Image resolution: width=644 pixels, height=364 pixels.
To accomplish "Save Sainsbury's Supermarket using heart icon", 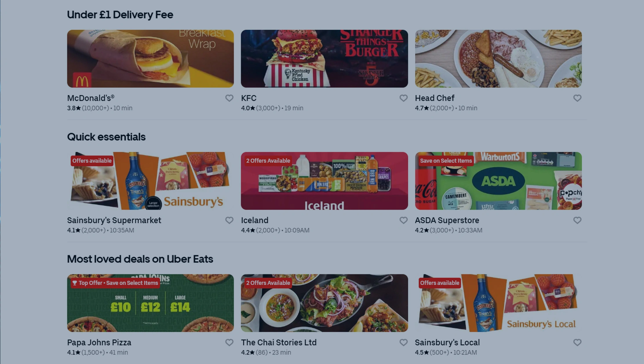I will coord(229,220).
